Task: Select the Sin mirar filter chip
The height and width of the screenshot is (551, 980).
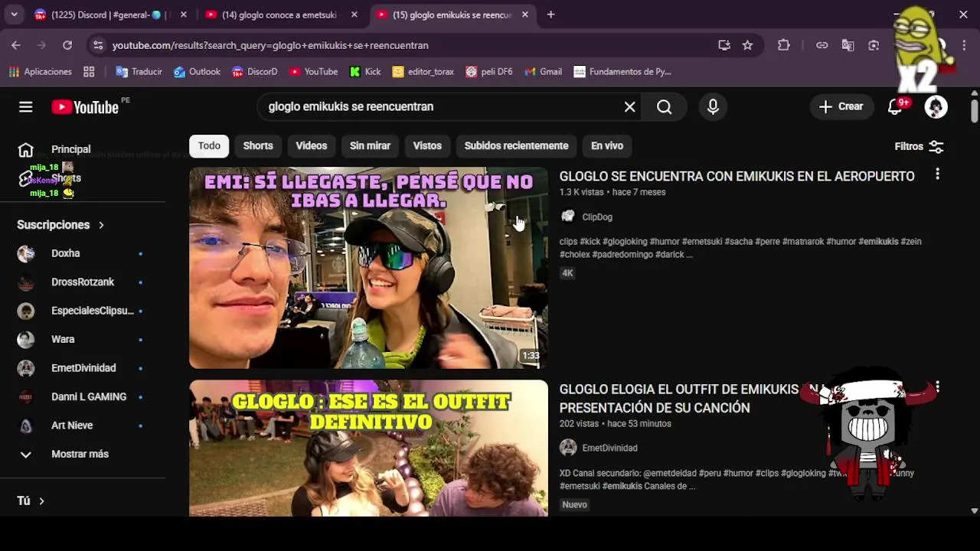Action: click(370, 145)
